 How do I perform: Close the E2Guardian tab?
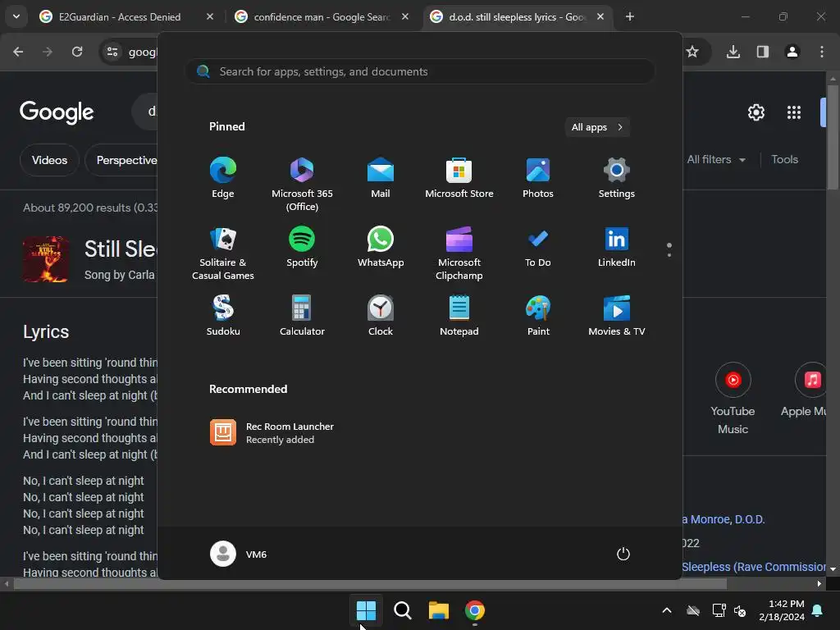210,16
